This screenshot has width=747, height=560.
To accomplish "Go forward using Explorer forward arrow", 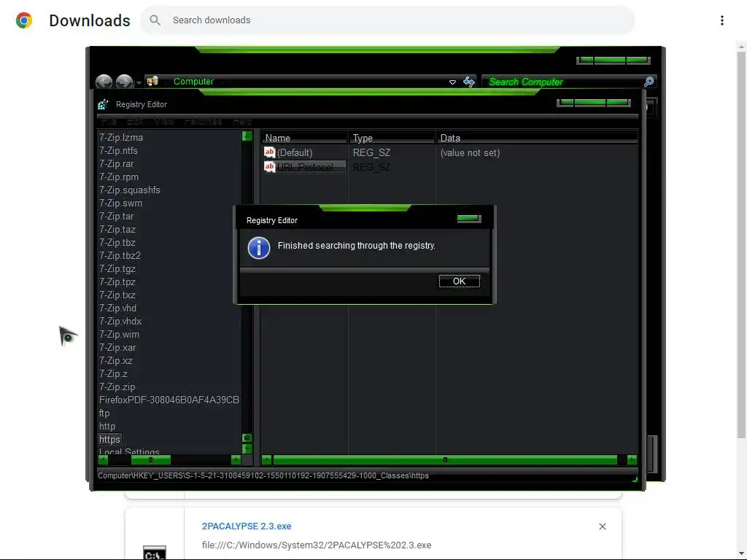I will pyautogui.click(x=124, y=82).
